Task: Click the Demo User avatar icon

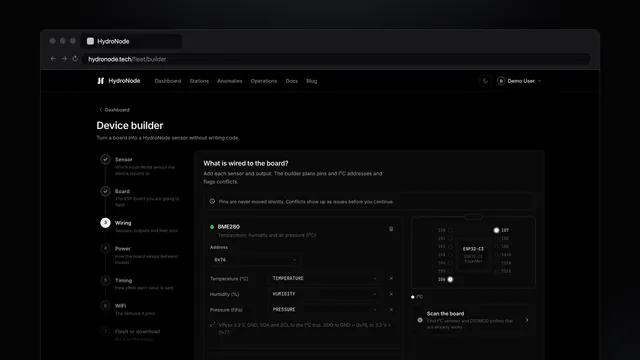Action: [501, 81]
